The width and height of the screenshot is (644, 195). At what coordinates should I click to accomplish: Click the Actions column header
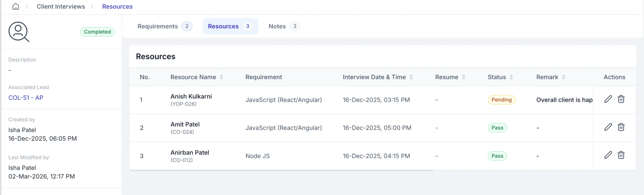point(614,77)
